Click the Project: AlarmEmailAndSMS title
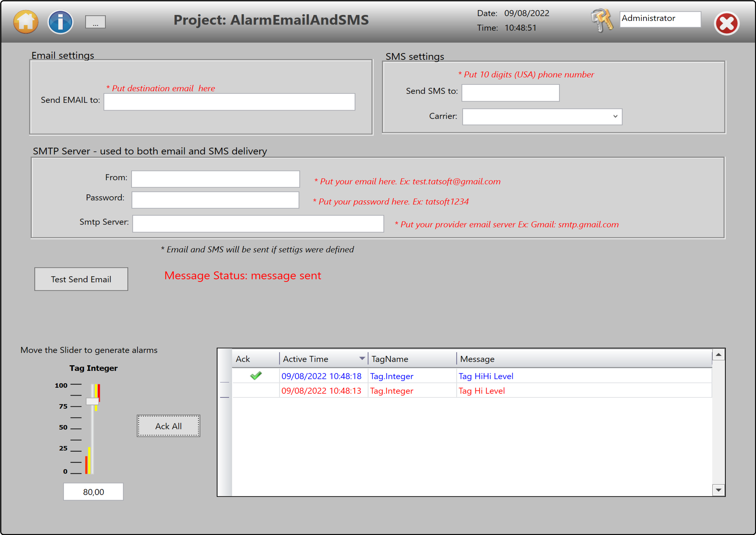The height and width of the screenshot is (535, 756). (x=271, y=20)
